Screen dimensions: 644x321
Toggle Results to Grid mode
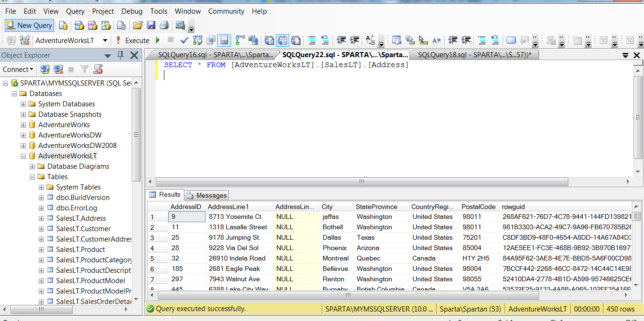point(282,40)
